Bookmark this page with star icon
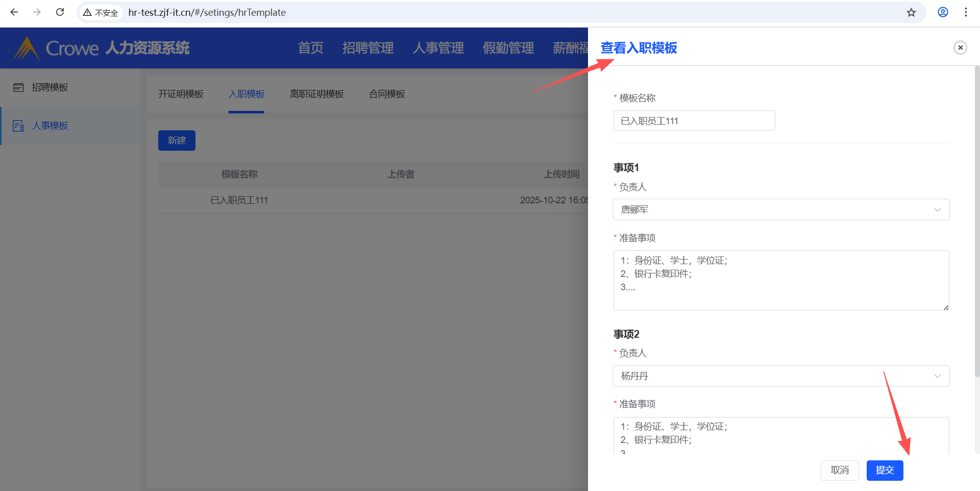Image resolution: width=980 pixels, height=491 pixels. [911, 12]
